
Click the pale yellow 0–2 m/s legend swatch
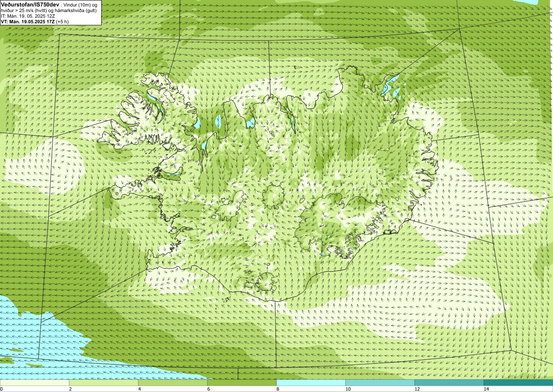[x=35, y=383]
